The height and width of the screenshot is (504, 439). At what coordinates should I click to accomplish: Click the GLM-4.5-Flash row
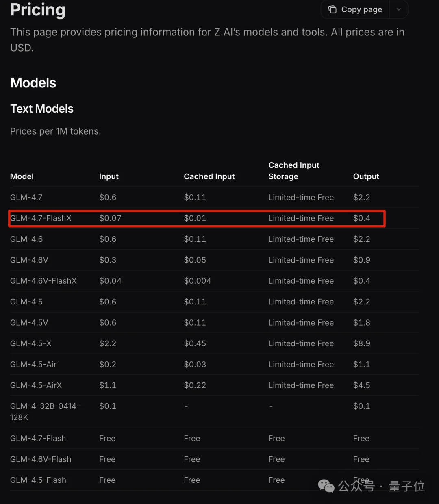coord(38,480)
